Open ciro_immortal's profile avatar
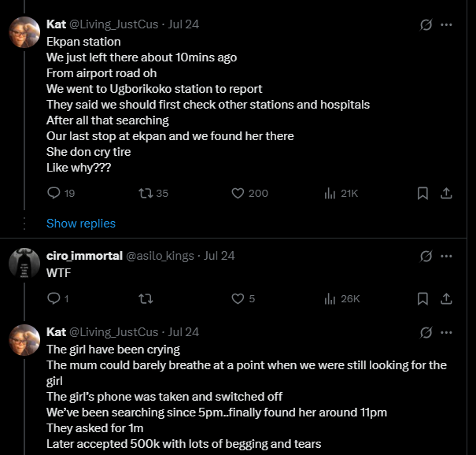476x455 pixels. 24,264
